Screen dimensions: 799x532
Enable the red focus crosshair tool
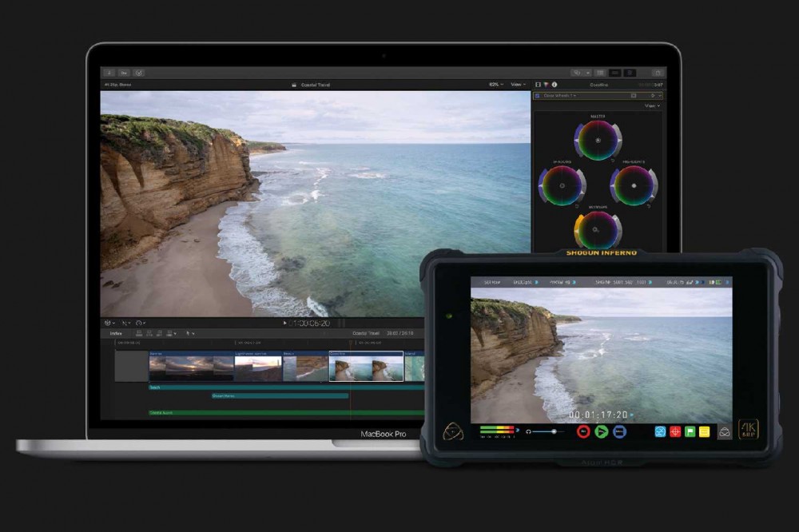675,431
